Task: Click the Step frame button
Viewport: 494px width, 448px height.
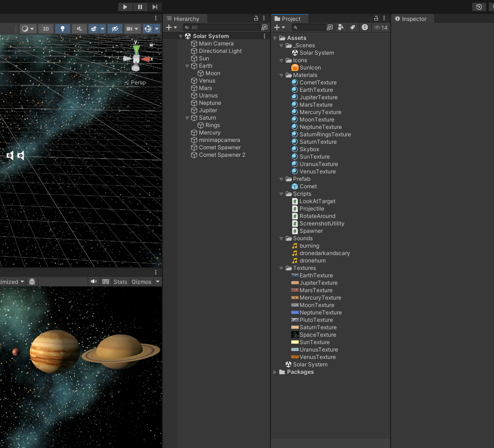Action: click(x=155, y=7)
